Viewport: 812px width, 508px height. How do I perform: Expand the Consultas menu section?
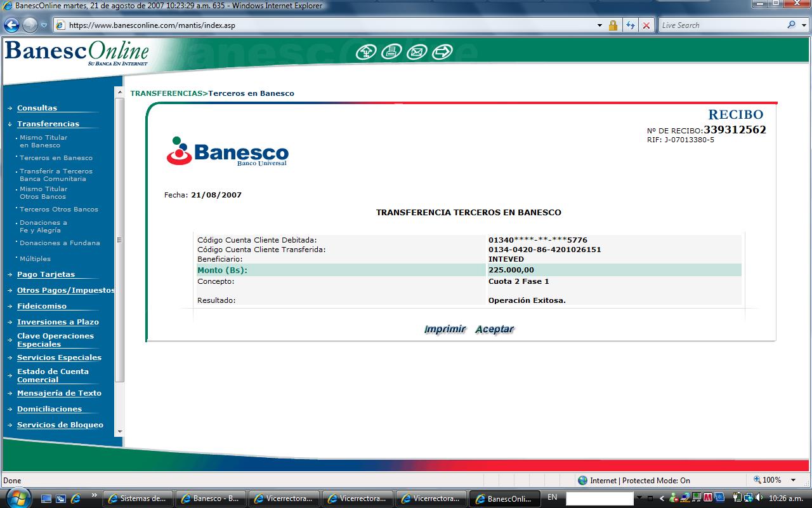pyautogui.click(x=37, y=108)
